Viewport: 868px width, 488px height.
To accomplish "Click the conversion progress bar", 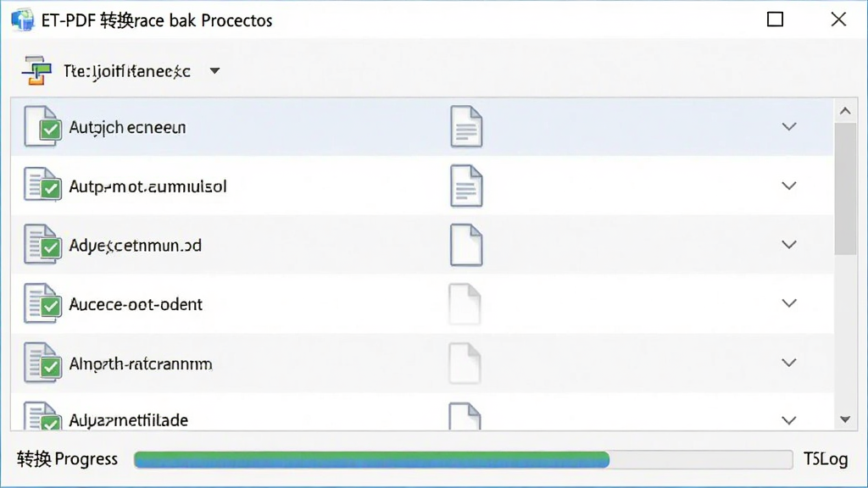I will [464, 460].
